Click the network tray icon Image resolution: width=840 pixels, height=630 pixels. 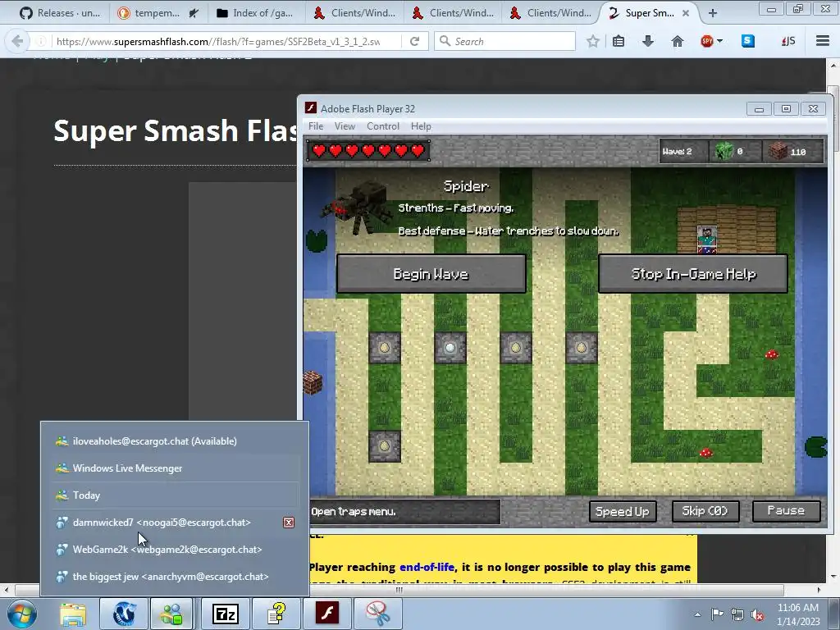pos(737,614)
